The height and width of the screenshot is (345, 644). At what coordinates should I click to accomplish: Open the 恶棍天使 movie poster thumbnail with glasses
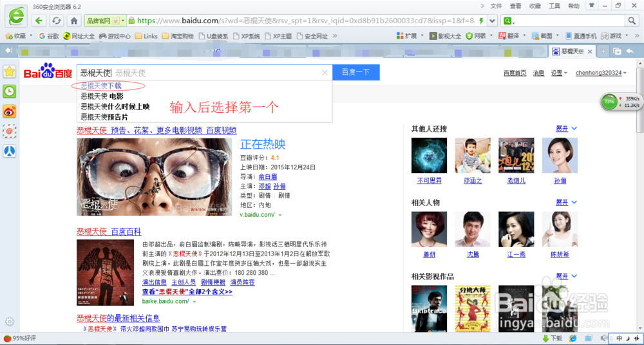point(154,176)
